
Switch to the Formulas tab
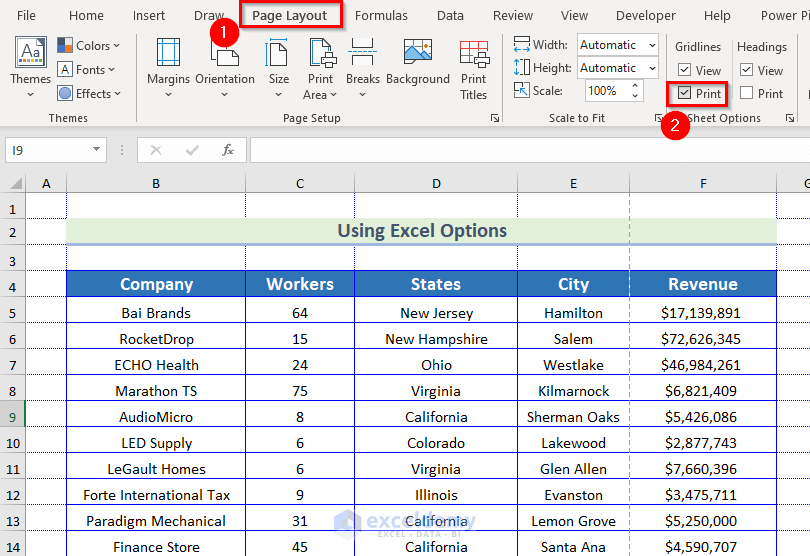coord(381,16)
